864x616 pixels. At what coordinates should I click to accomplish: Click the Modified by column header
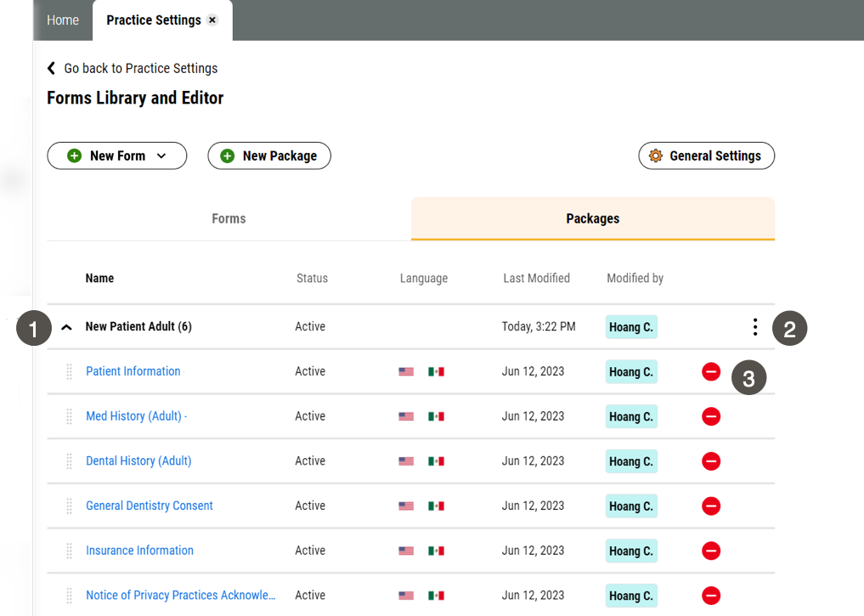635,278
